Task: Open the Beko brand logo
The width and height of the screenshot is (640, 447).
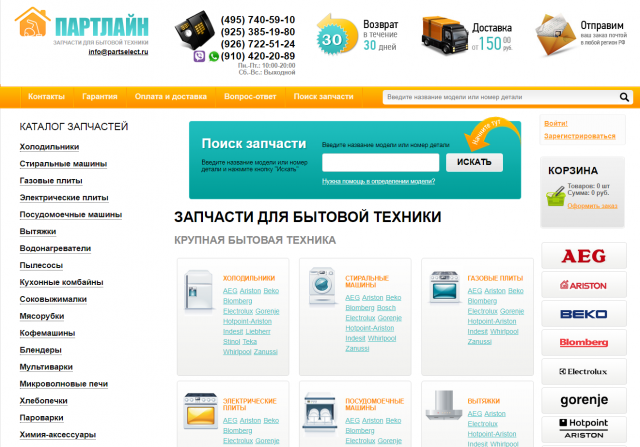Action: [584, 314]
